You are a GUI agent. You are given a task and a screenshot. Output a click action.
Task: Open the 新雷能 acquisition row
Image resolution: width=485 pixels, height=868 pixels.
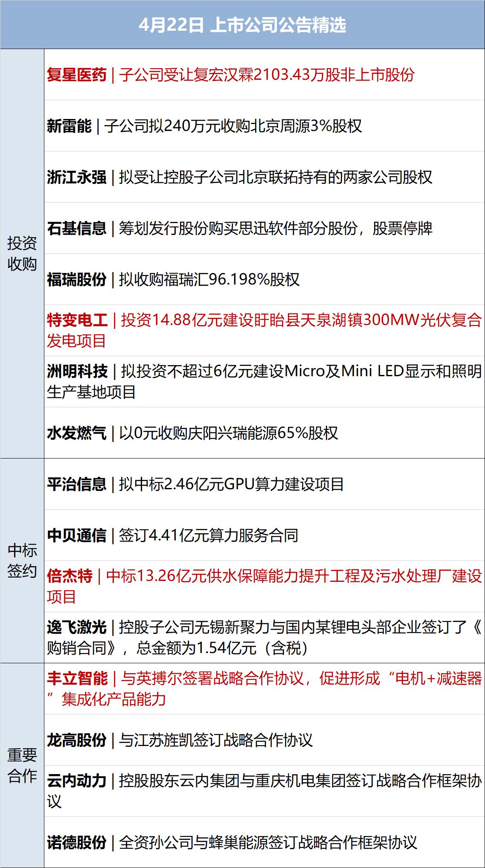pos(264,126)
